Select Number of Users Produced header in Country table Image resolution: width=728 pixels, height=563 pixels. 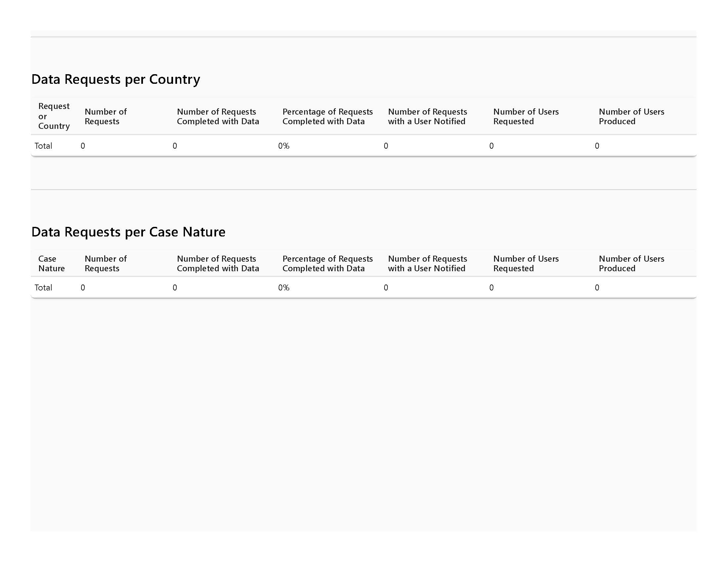[631, 116]
